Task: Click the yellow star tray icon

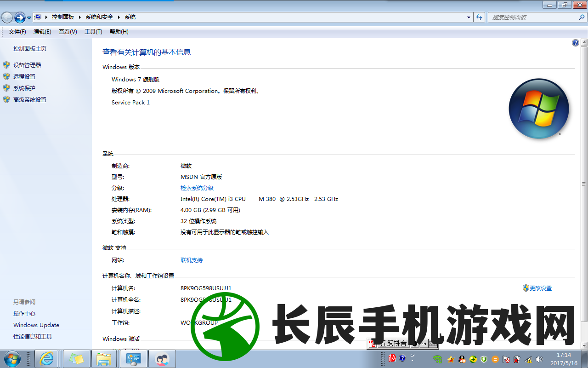Action: tap(451, 359)
